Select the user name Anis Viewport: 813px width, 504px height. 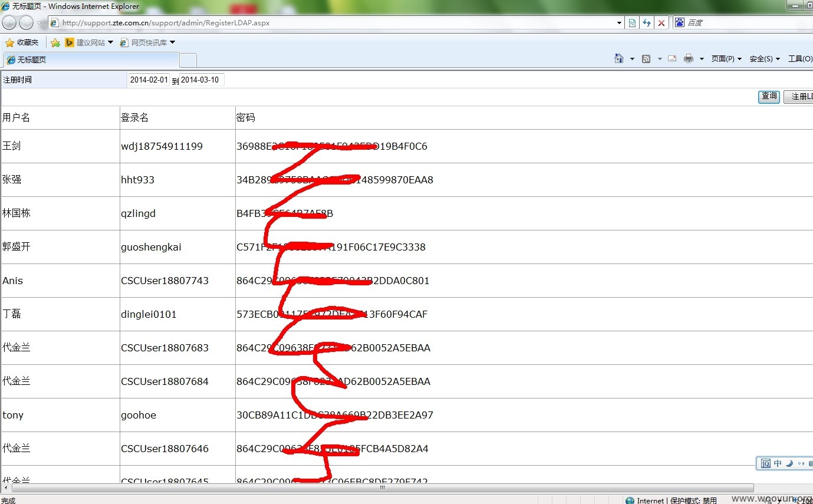[12, 281]
